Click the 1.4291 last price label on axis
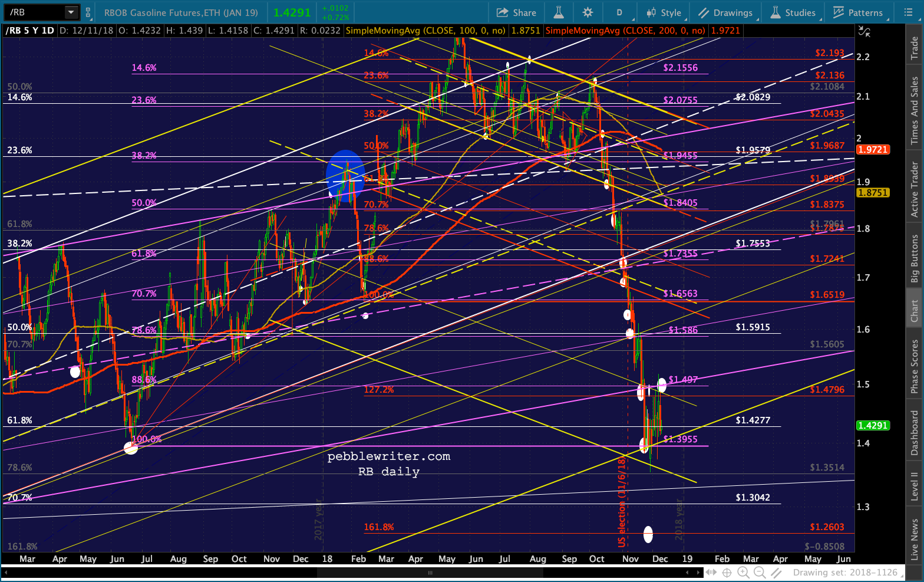 [873, 426]
